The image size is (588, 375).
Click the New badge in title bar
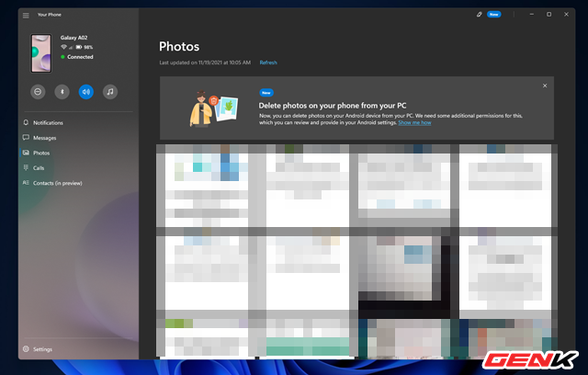point(494,15)
